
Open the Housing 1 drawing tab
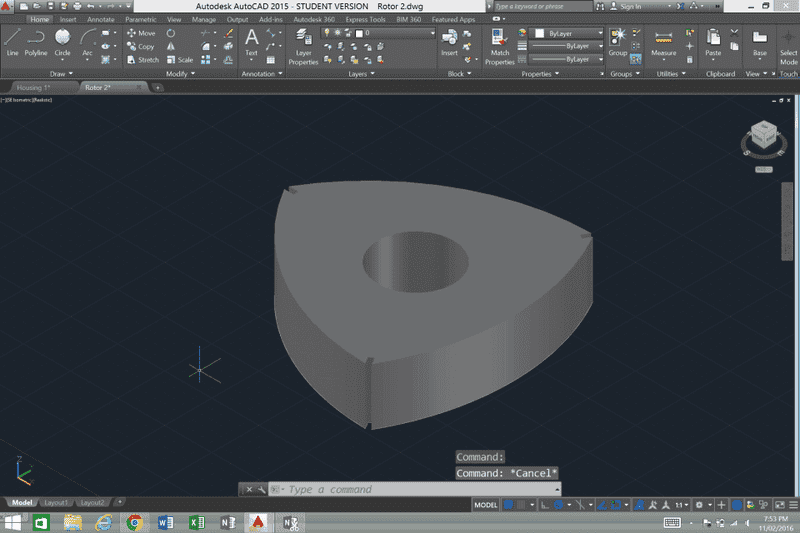pyautogui.click(x=34, y=88)
